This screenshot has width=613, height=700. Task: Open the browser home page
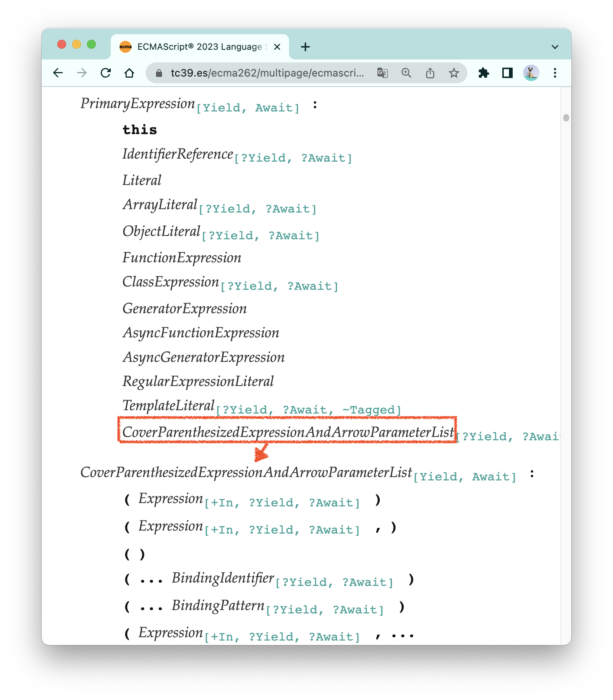point(129,73)
